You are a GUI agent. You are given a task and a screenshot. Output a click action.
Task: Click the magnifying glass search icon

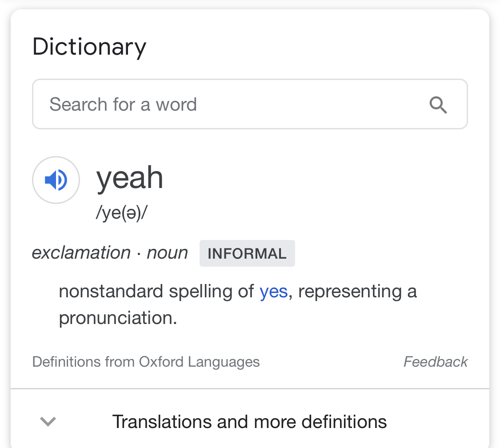[438, 105]
